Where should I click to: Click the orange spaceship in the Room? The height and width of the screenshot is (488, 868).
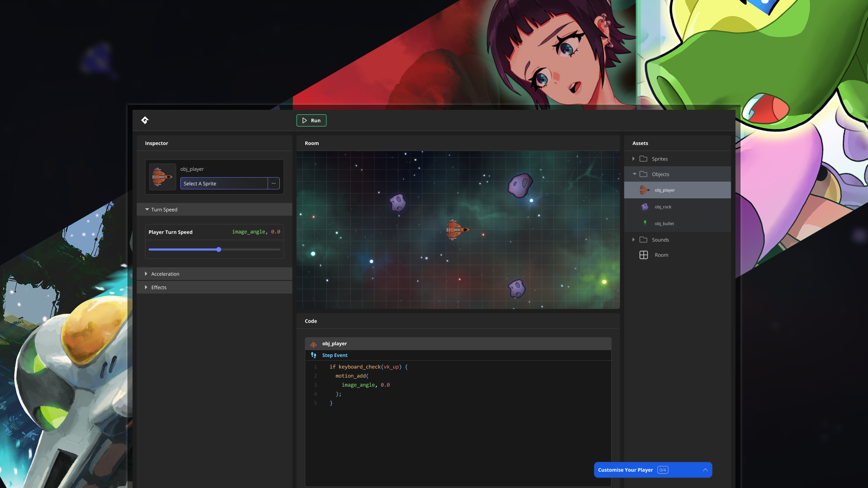pos(457,230)
